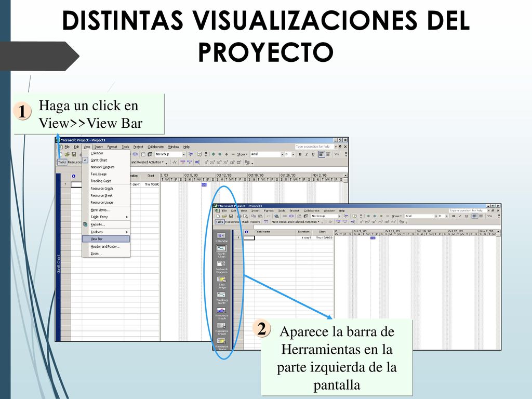532x399 pixels.
Task: Choose Resource Usage in the View menu
Action: [106, 202]
